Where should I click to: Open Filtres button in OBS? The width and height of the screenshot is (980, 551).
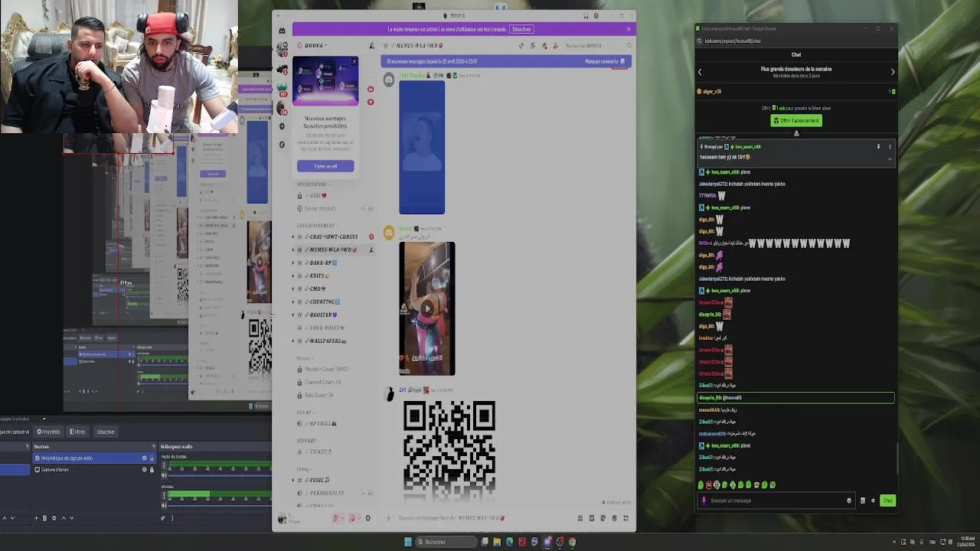(x=77, y=432)
